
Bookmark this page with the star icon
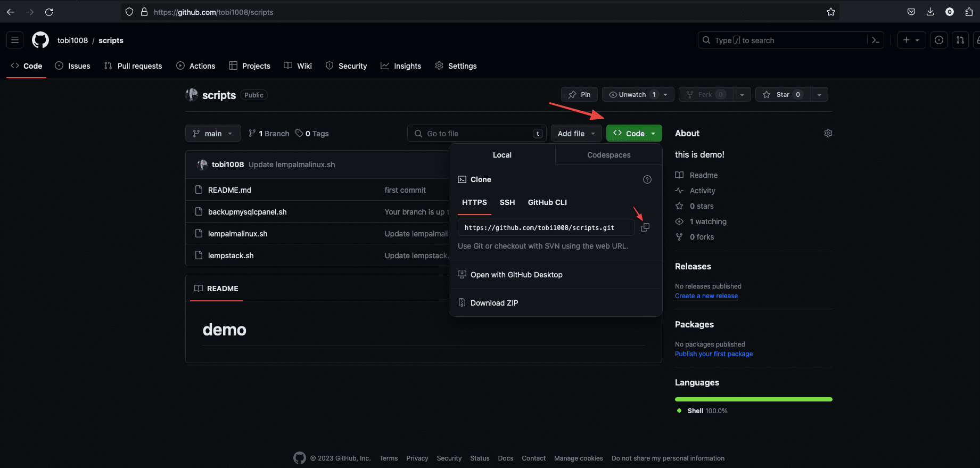coord(830,12)
